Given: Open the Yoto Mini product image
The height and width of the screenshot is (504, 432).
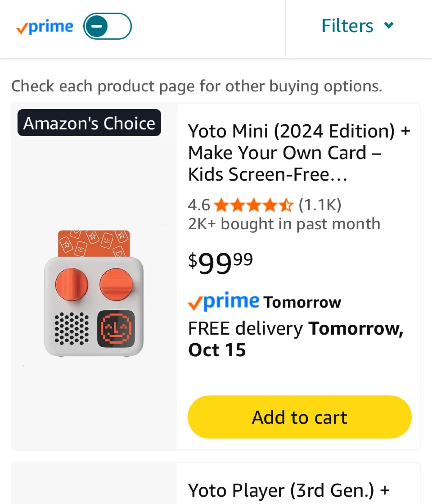Looking at the screenshot, I should coord(94,293).
